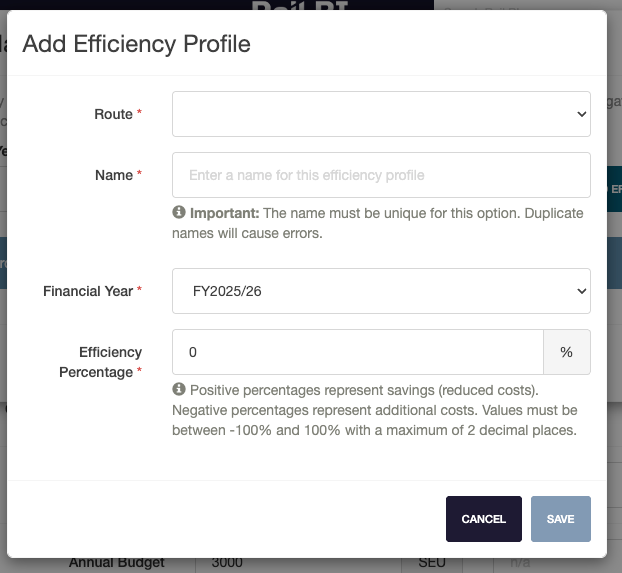Click info icon before Positive percentages hint

pos(179,389)
